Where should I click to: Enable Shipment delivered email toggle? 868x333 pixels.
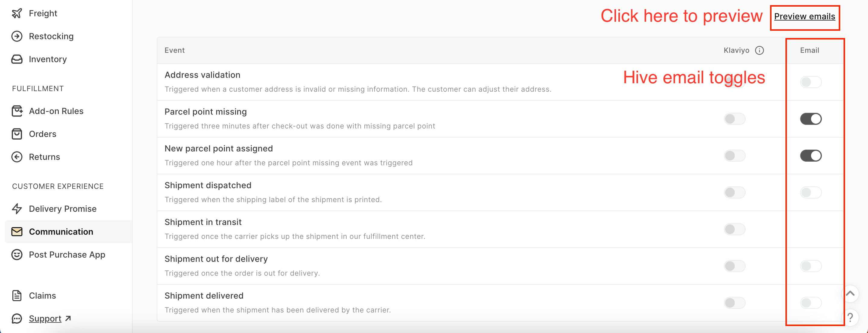pos(811,303)
